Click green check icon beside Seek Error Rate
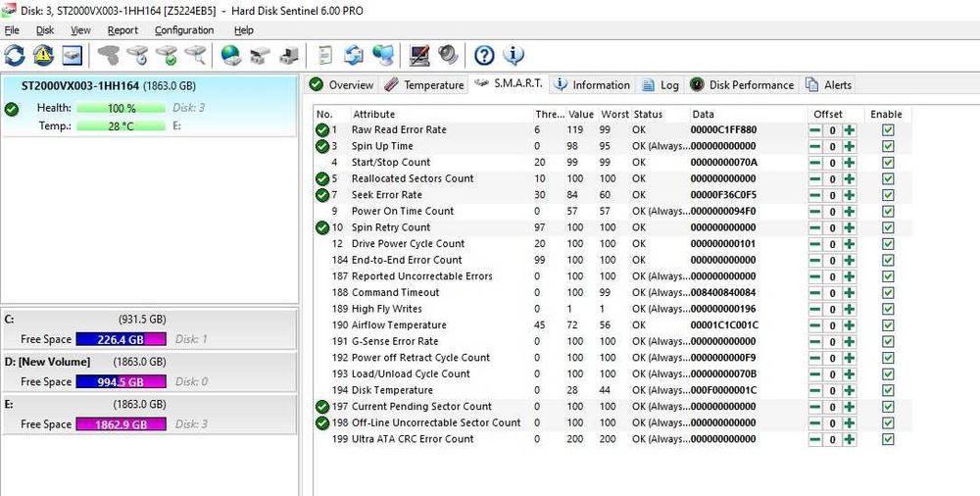The width and height of the screenshot is (980, 496). (x=322, y=195)
